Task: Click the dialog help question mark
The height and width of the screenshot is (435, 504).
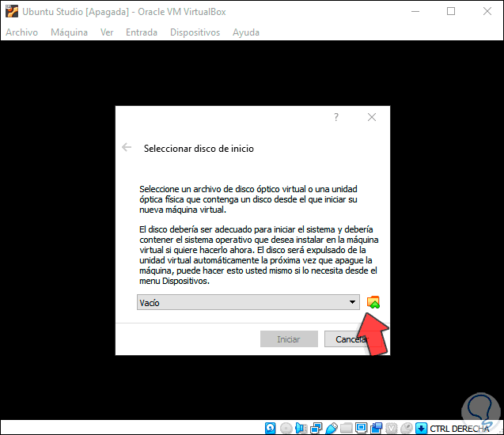Action: (x=336, y=117)
